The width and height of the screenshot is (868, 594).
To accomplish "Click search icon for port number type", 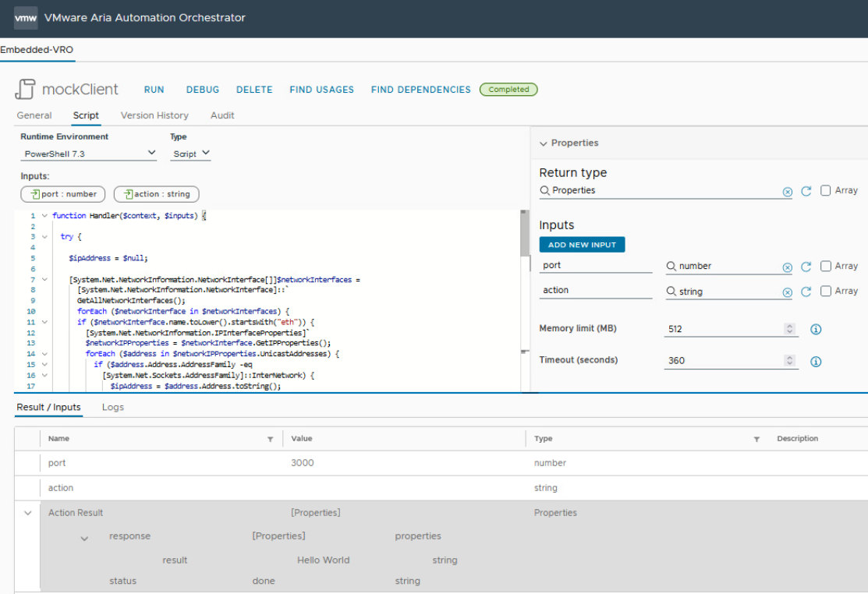I will [x=671, y=266].
